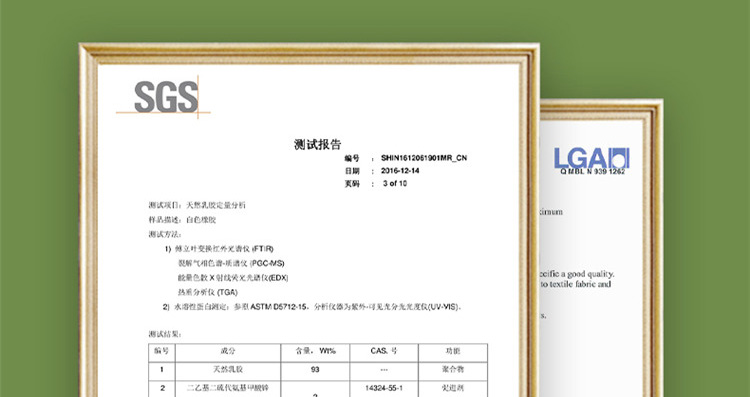Click the ASTM D5712-15 reference line
750x397 pixels.
coord(312,307)
